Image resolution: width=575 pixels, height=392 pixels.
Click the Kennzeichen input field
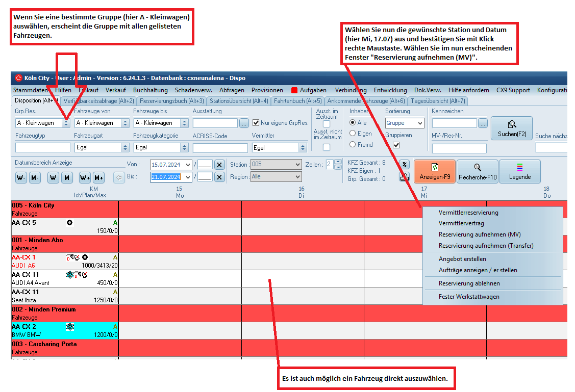[454, 123]
